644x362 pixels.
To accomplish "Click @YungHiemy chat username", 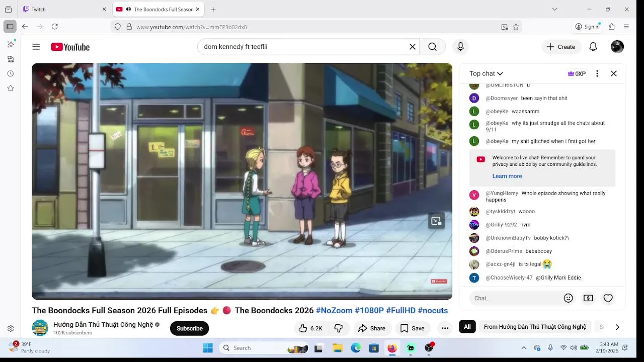I will pos(502,193).
